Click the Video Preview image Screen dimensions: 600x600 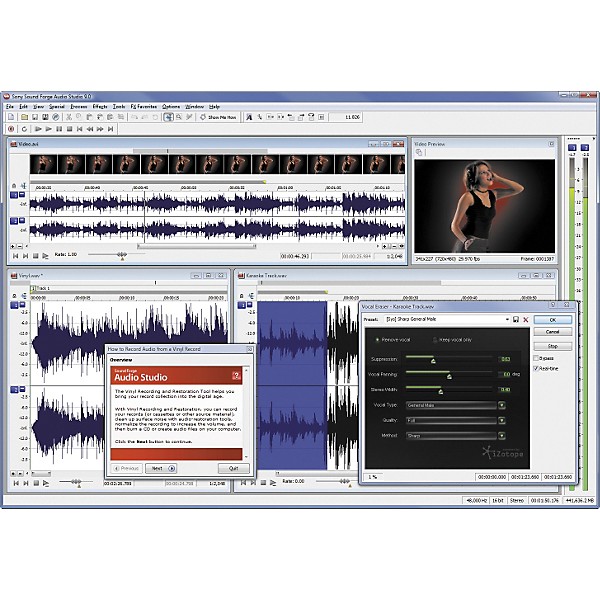point(484,206)
